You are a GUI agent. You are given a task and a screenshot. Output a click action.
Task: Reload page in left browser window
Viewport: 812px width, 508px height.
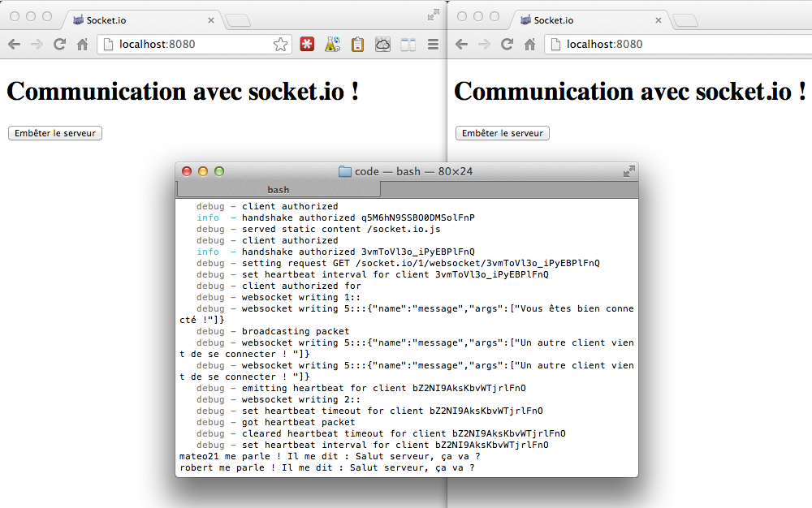[59, 45]
